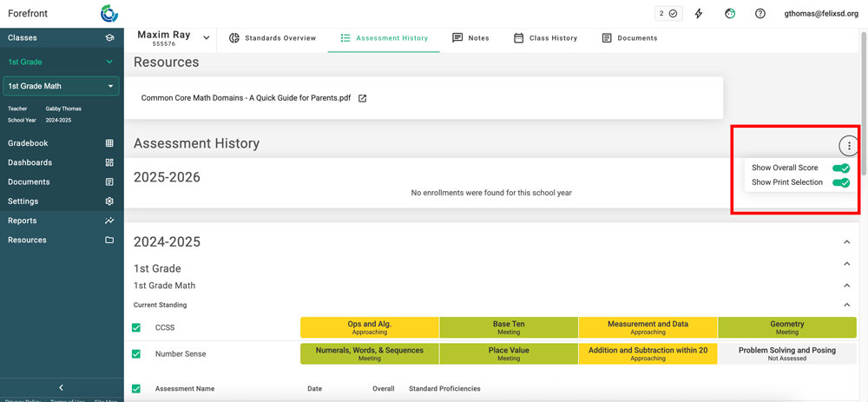
Task: Uncheck the Number Sense row checkbox
Action: pyautogui.click(x=136, y=354)
